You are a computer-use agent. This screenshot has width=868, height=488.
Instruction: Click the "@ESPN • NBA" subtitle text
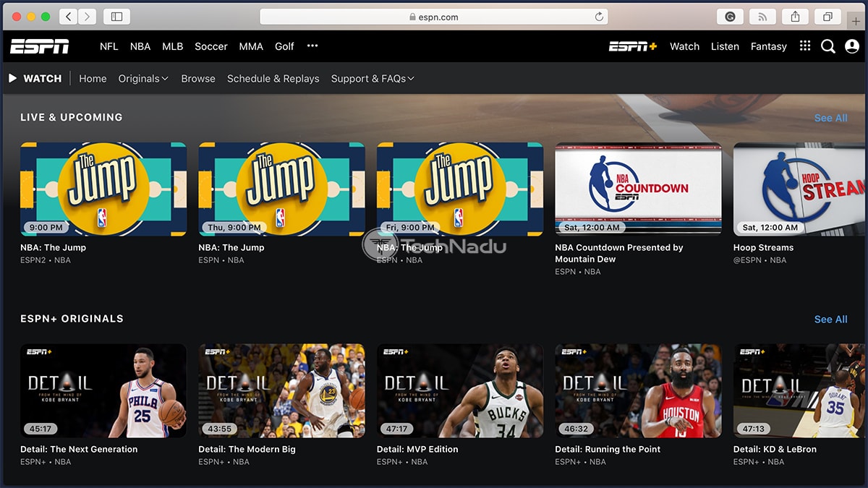(x=759, y=260)
